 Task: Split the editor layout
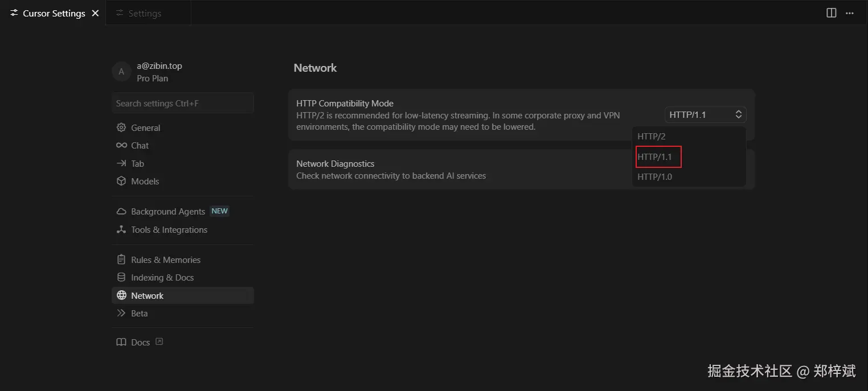tap(832, 13)
